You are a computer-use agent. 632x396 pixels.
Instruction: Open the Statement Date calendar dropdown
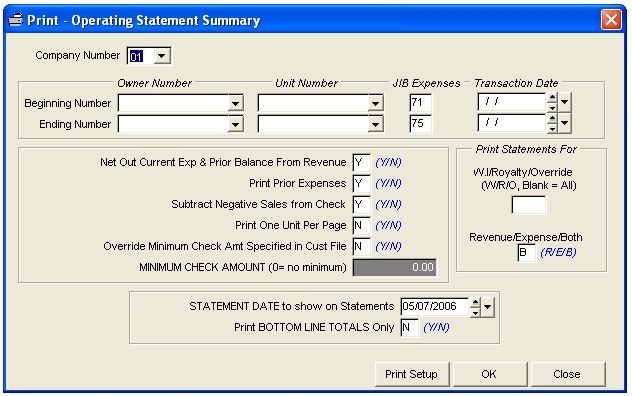click(x=487, y=307)
